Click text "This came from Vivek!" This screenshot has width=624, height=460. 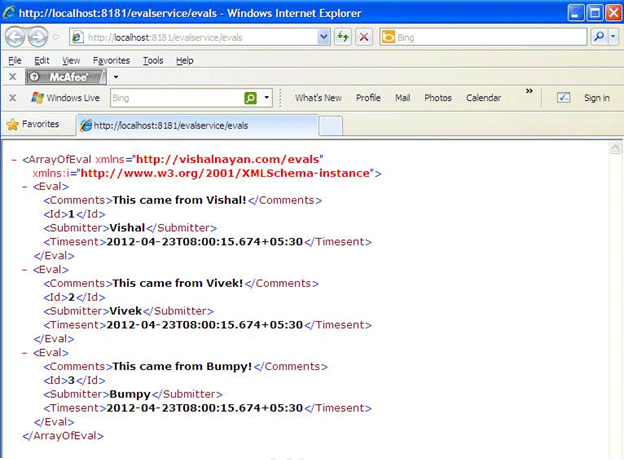(177, 283)
